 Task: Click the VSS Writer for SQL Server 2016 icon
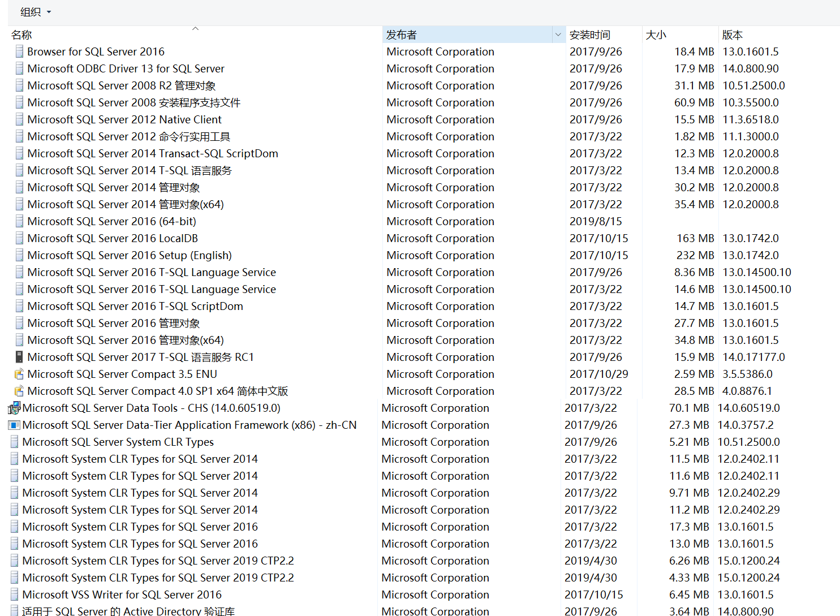14,595
